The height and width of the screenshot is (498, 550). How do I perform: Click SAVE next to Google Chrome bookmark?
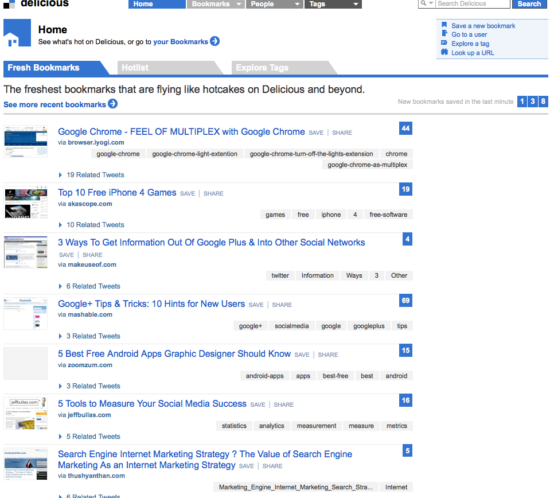click(x=316, y=133)
